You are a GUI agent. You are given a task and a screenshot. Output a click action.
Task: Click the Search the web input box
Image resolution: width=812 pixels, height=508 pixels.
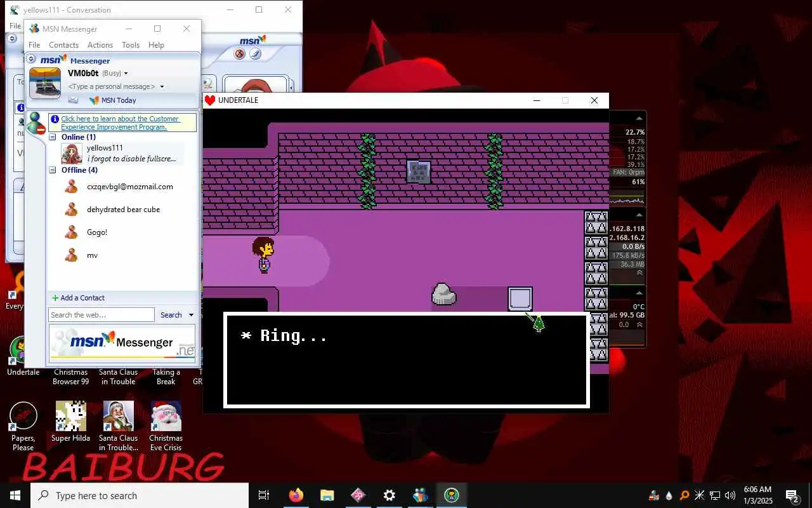click(101, 315)
